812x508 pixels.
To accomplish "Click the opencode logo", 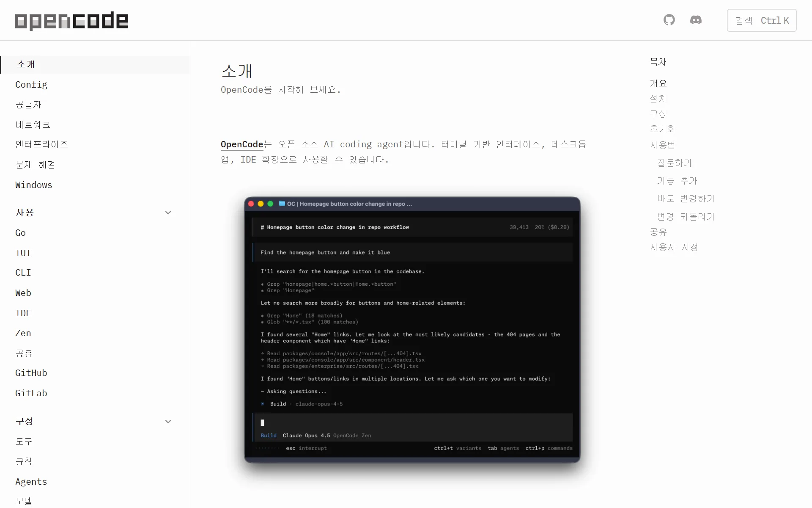I will click(x=71, y=20).
